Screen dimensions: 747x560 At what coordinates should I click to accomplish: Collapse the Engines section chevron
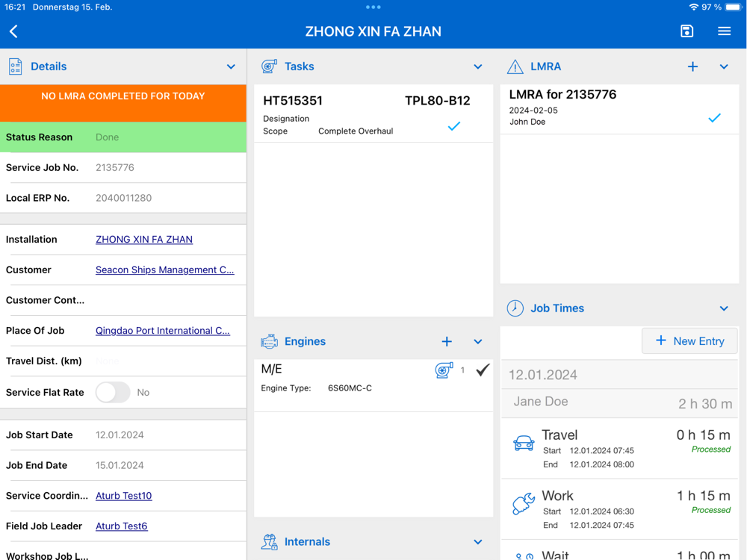[478, 341]
